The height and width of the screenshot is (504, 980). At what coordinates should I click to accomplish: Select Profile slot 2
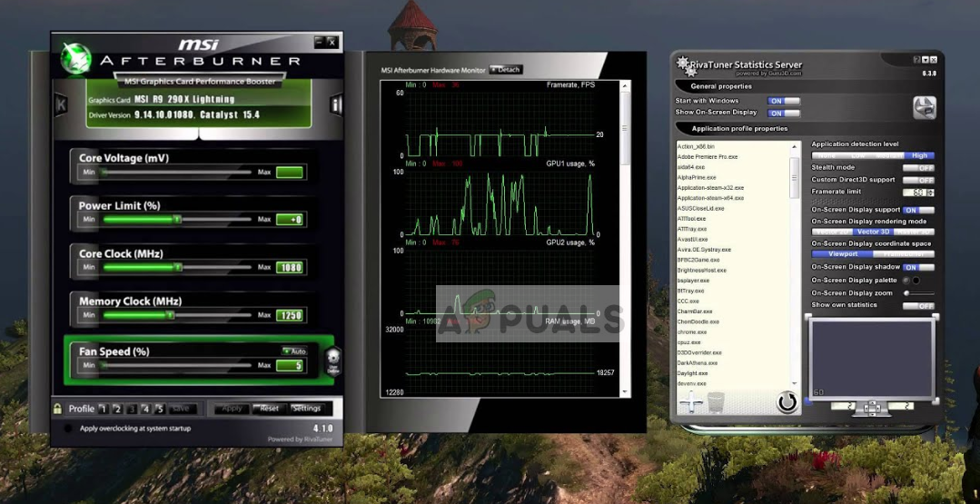(117, 409)
